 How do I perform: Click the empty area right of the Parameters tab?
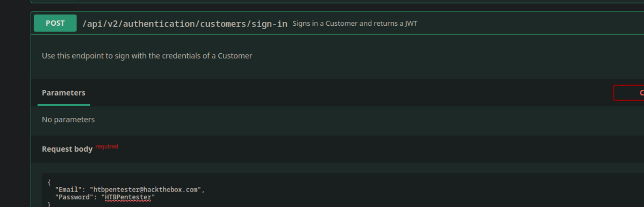(x=342, y=93)
